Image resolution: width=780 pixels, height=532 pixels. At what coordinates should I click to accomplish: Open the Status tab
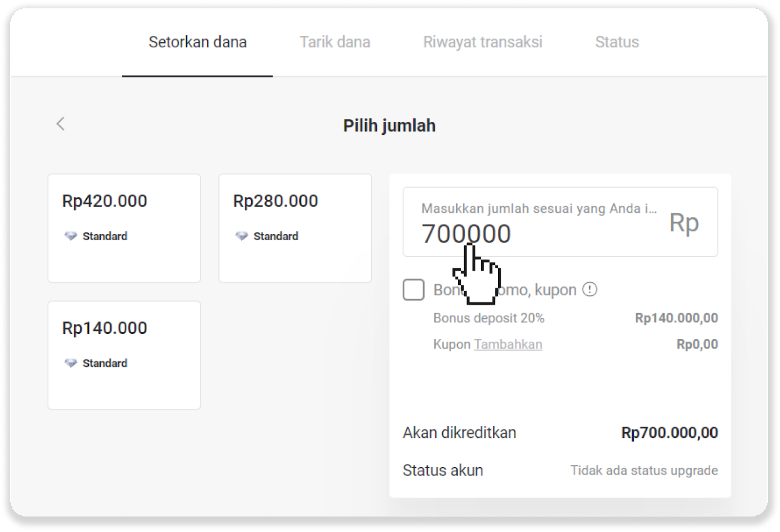(x=617, y=42)
